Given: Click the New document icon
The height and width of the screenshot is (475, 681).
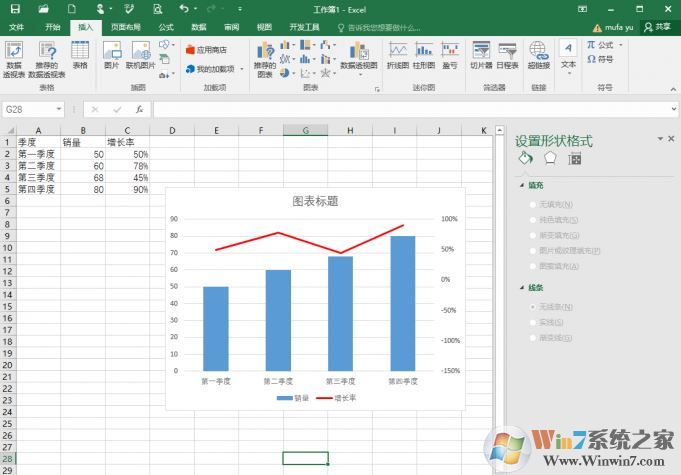Looking at the screenshot, I should (x=72, y=9).
